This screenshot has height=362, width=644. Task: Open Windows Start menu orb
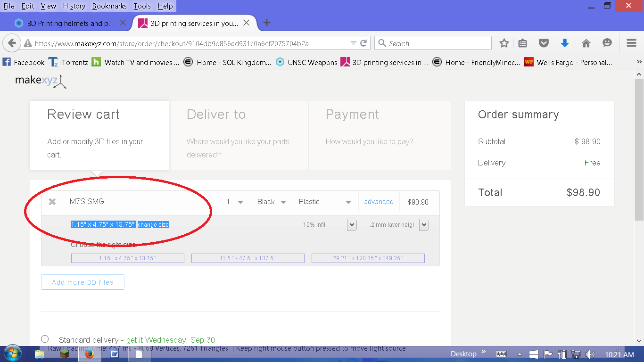click(x=13, y=354)
